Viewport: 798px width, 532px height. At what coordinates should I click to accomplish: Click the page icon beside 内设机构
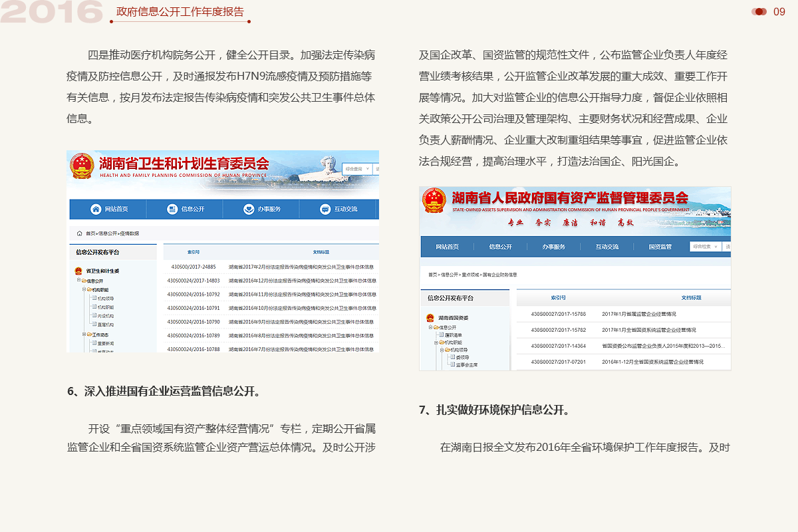pos(94,316)
